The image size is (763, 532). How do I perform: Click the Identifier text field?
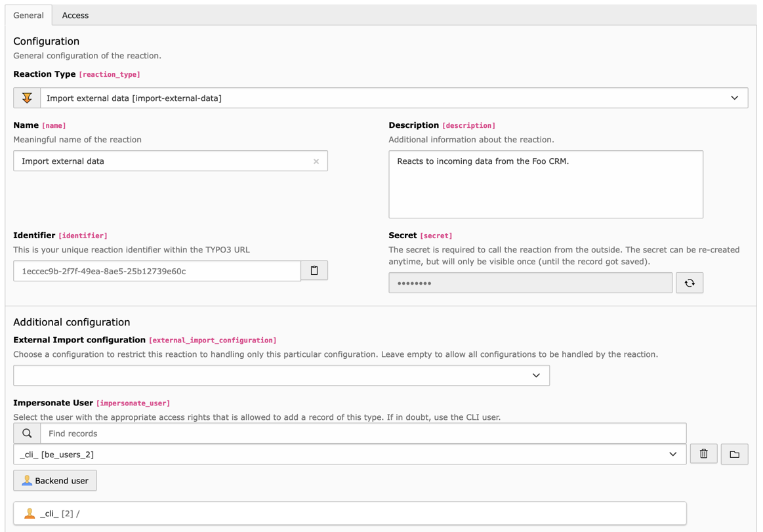click(157, 271)
